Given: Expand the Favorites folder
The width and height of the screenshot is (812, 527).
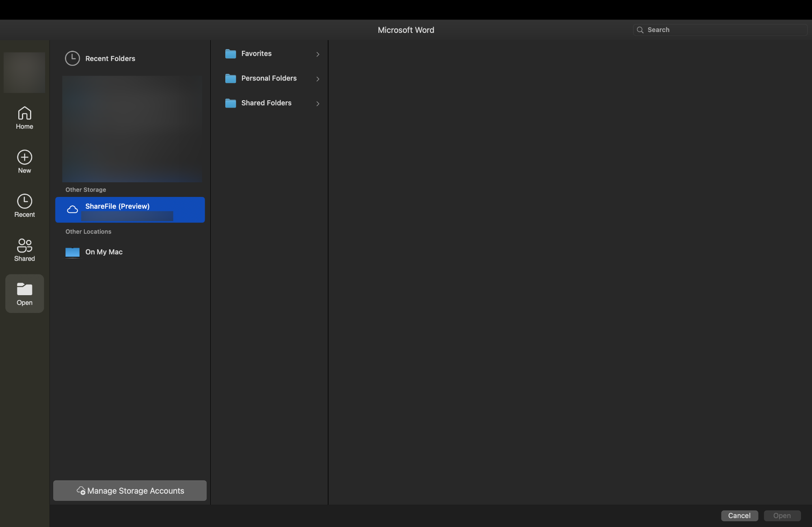Looking at the screenshot, I should pos(317,54).
